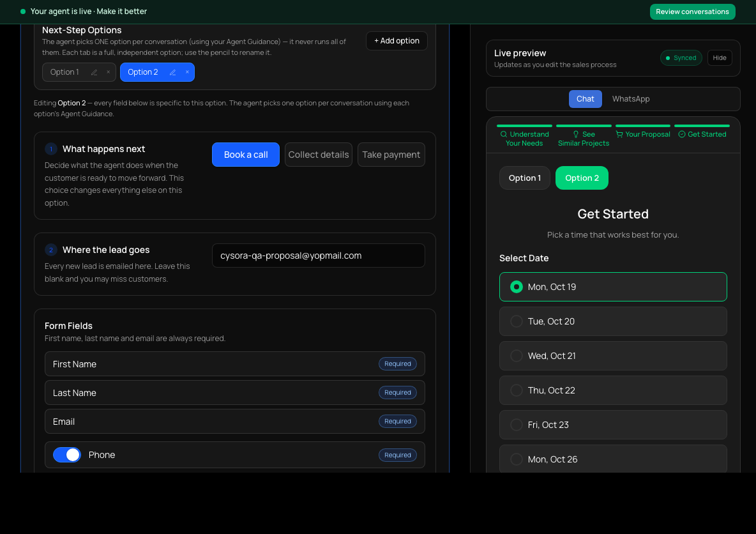Remove Option 2 with its x icon
The height and width of the screenshot is (534, 756).
click(187, 72)
